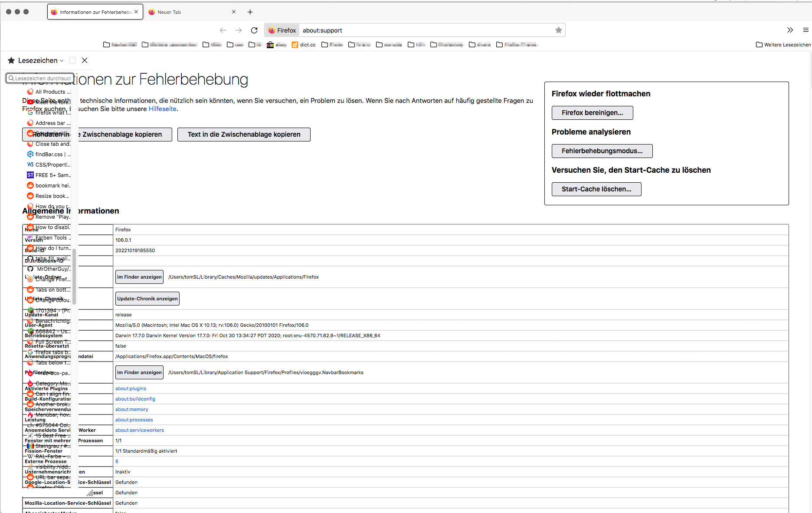Click the Reddit favicon beside 'bookmark hei.'
Viewport: 812px width, 513px height.
pos(30,185)
